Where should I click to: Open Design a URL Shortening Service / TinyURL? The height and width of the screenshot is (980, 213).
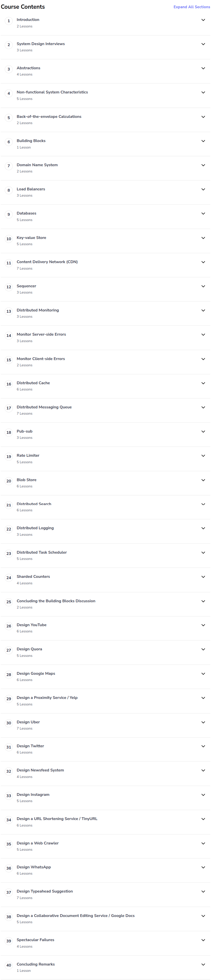57,819
